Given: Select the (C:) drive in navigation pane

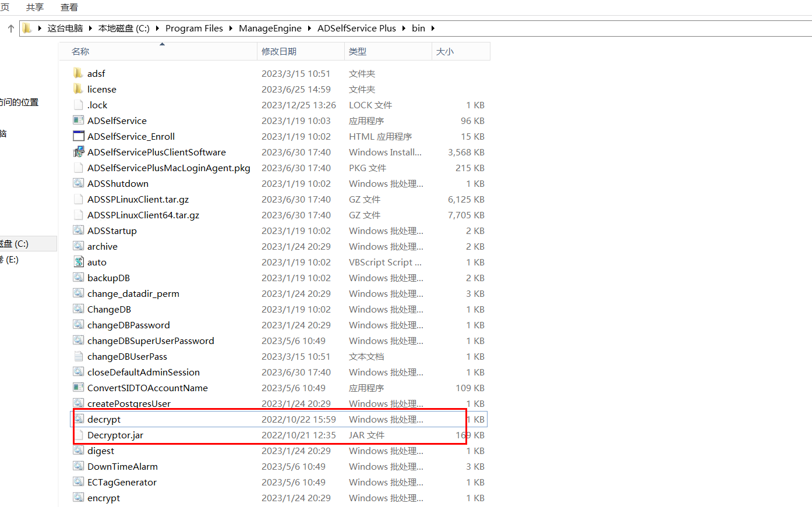Looking at the screenshot, I should pos(28,243).
